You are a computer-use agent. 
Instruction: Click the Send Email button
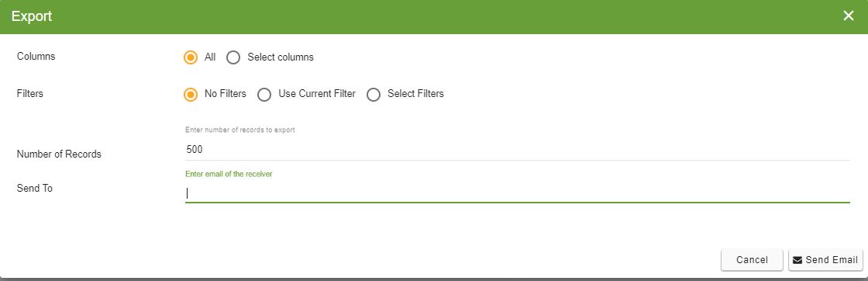(825, 260)
